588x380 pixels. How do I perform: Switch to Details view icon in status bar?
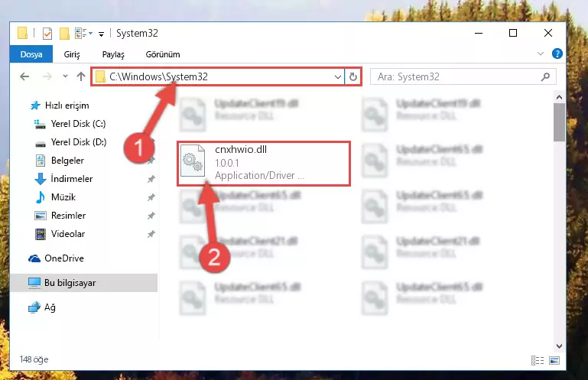[538, 360]
